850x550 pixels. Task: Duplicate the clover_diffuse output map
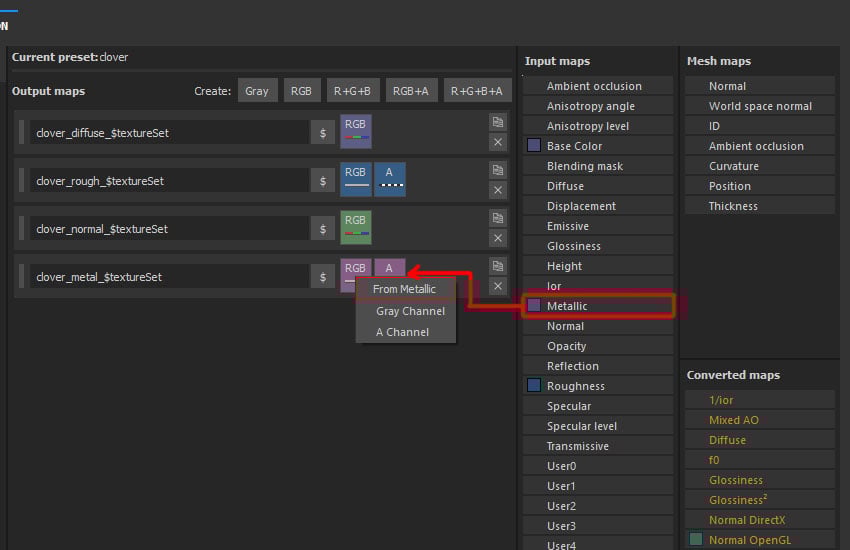[498, 122]
